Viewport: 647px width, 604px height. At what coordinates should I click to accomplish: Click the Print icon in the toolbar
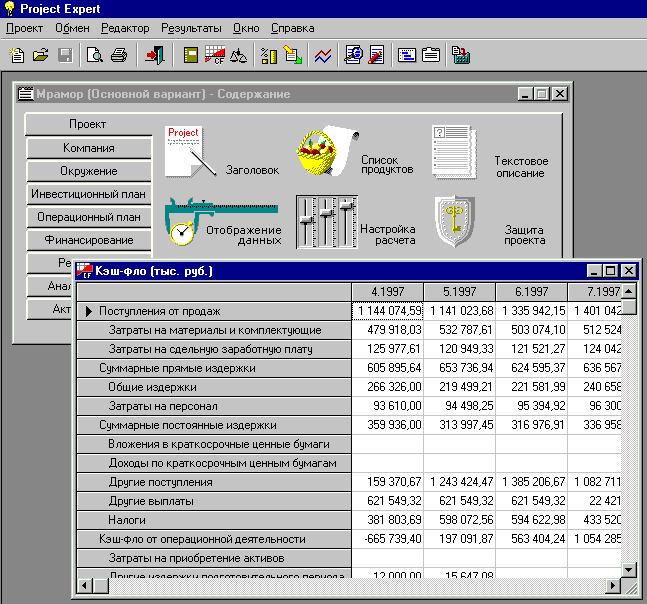pyautogui.click(x=119, y=55)
